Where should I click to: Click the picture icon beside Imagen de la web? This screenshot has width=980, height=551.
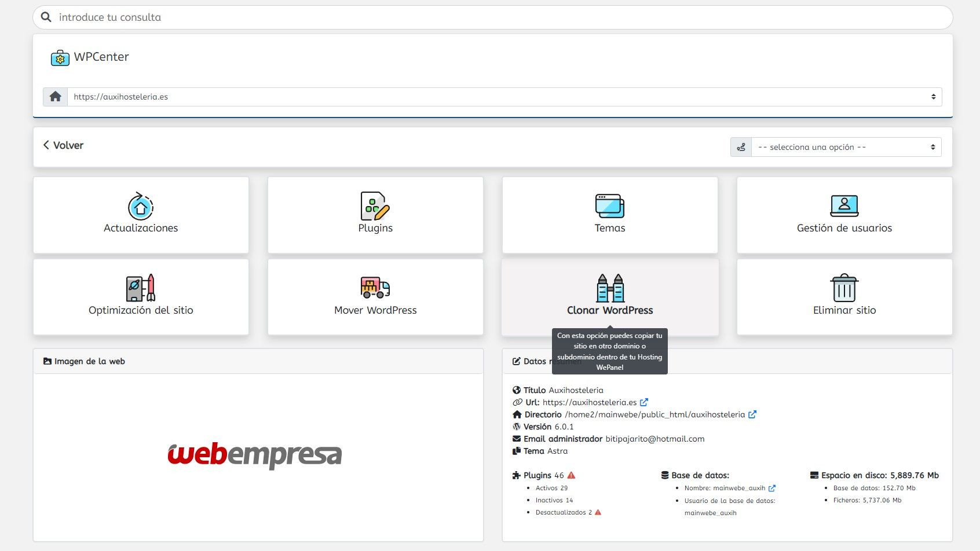47,361
